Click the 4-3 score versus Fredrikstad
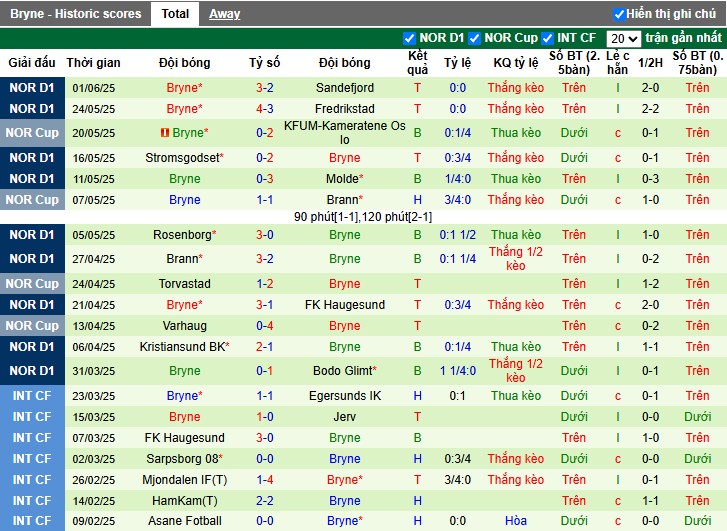The height and width of the screenshot is (531, 727). (265, 109)
